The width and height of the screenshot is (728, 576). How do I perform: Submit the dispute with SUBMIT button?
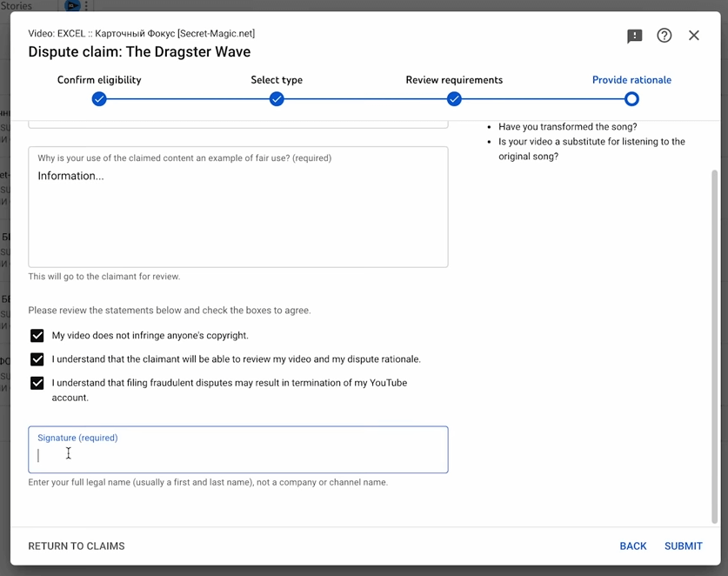coord(683,546)
